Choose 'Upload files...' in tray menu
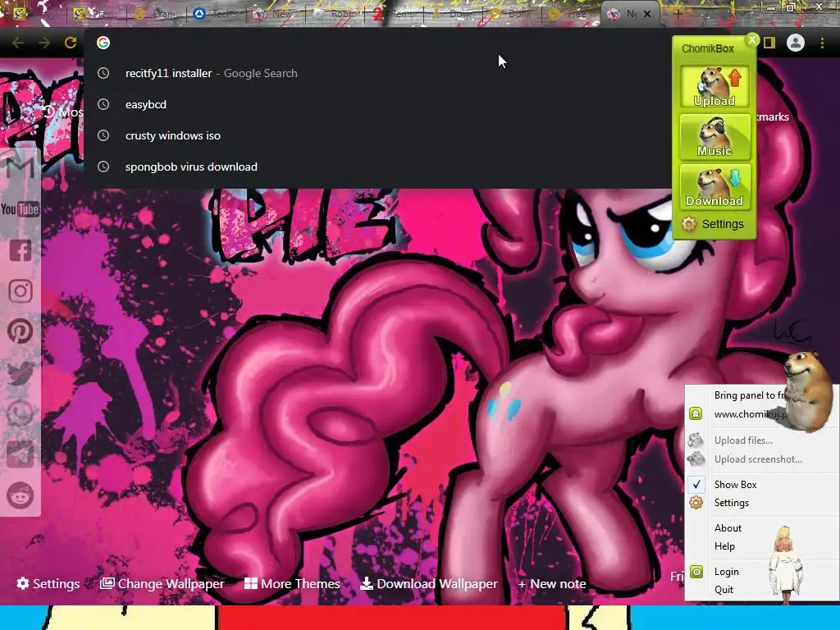840x630 pixels. pos(760,441)
